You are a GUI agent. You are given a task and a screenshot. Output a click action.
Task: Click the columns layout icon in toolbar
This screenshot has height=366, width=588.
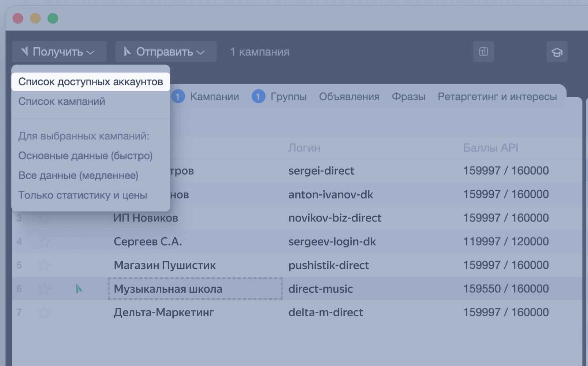pos(483,52)
